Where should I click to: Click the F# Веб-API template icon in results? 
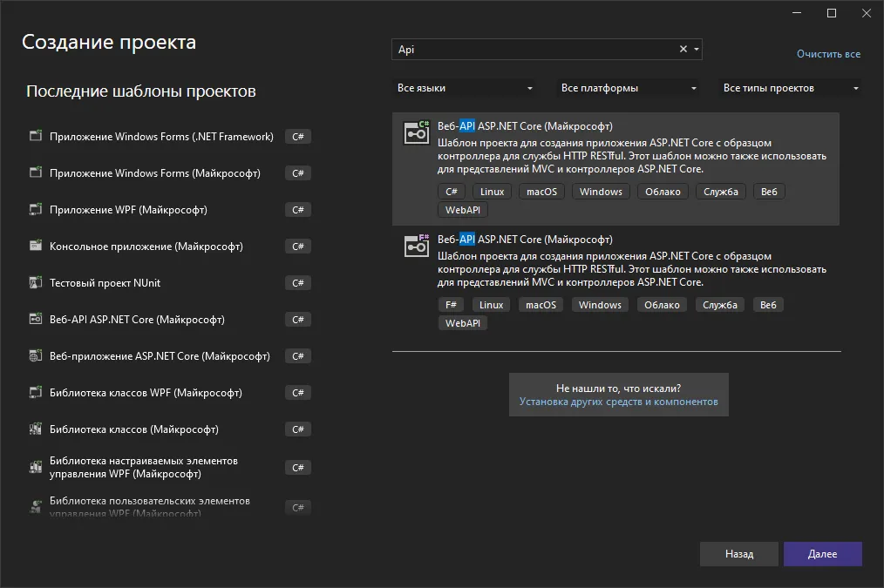pyautogui.click(x=417, y=246)
